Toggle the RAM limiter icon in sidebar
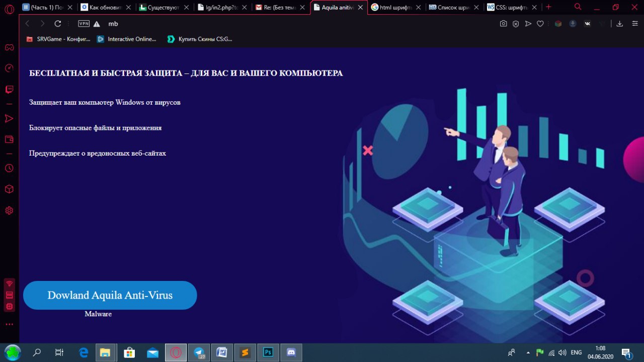The image size is (644, 362). 9,295
